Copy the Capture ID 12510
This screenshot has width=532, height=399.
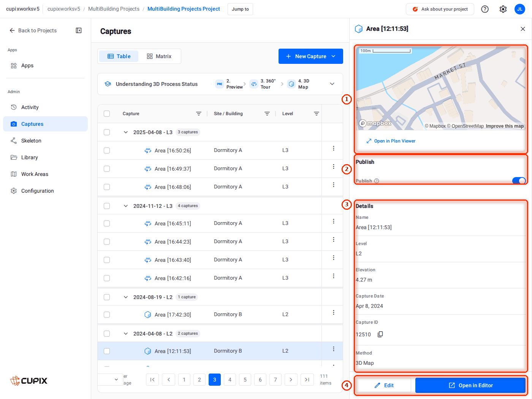380,334
